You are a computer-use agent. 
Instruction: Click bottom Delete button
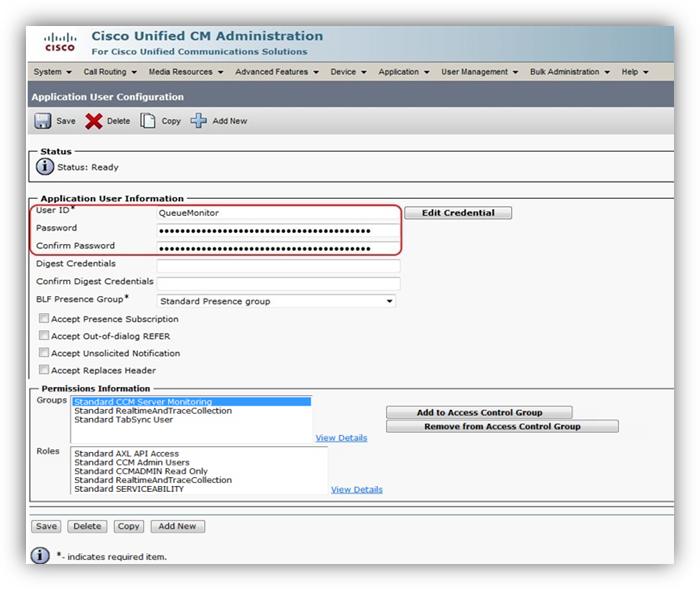pos(87,526)
